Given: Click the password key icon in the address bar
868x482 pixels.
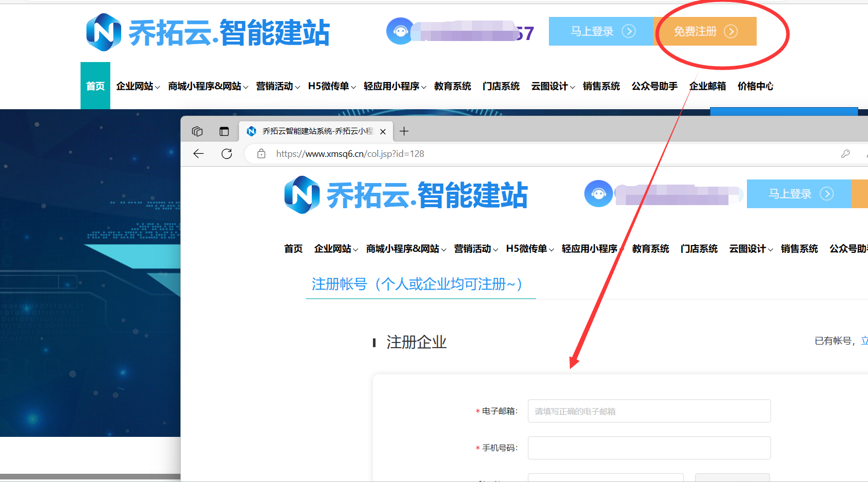Looking at the screenshot, I should click(845, 154).
